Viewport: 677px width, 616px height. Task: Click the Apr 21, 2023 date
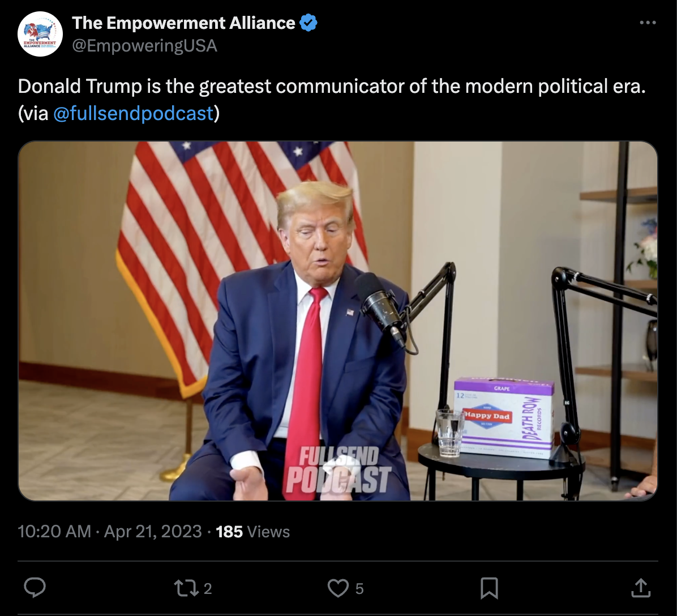click(x=153, y=531)
